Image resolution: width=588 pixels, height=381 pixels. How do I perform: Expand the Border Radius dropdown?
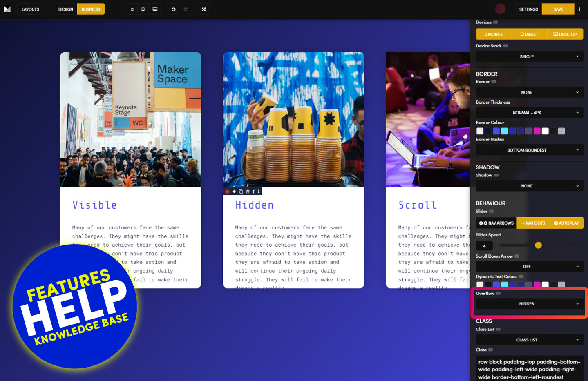click(529, 150)
